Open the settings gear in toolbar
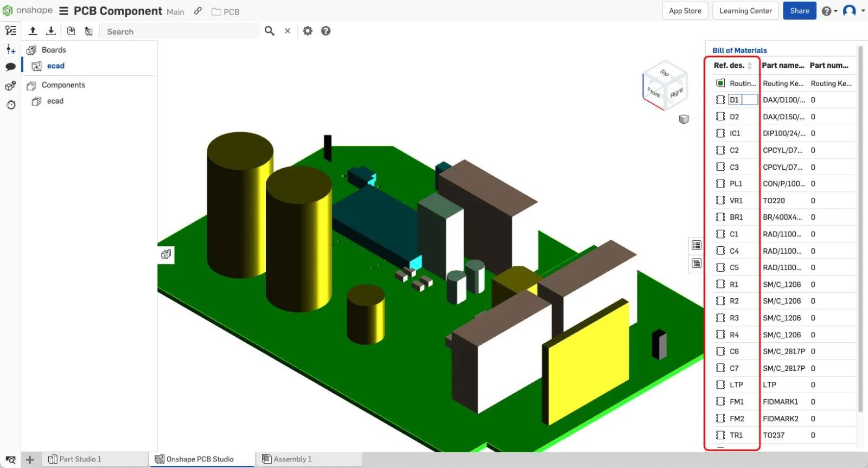The height and width of the screenshot is (468, 868). (308, 31)
